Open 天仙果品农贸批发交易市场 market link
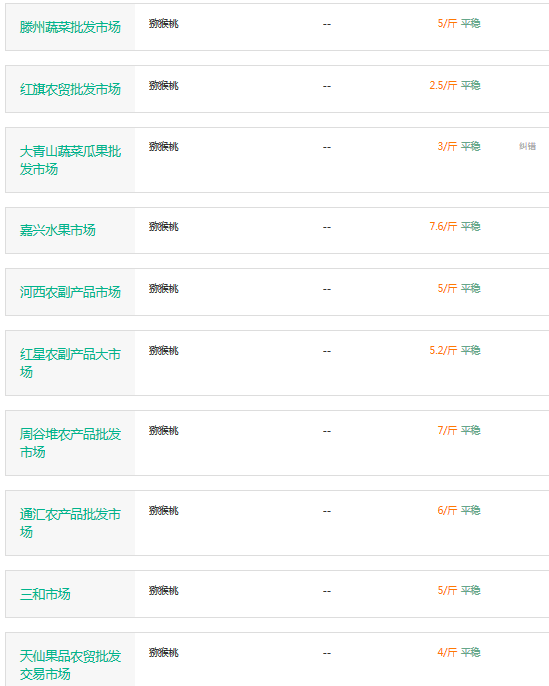Viewport: 549px width, 686px height. [70, 665]
